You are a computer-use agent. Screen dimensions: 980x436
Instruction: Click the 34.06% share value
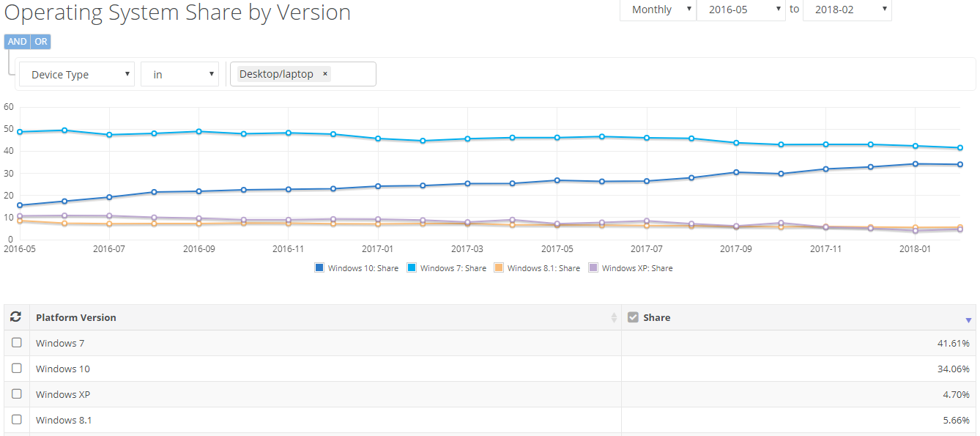pos(954,369)
